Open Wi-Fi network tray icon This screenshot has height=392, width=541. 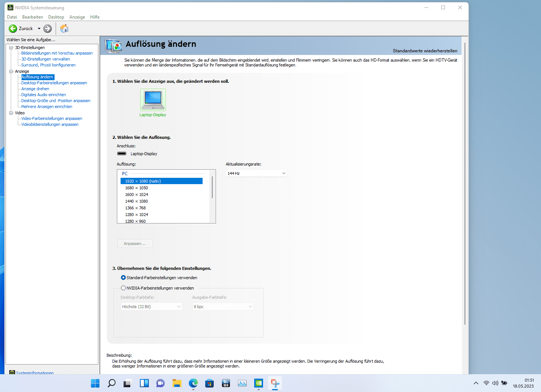click(x=486, y=383)
